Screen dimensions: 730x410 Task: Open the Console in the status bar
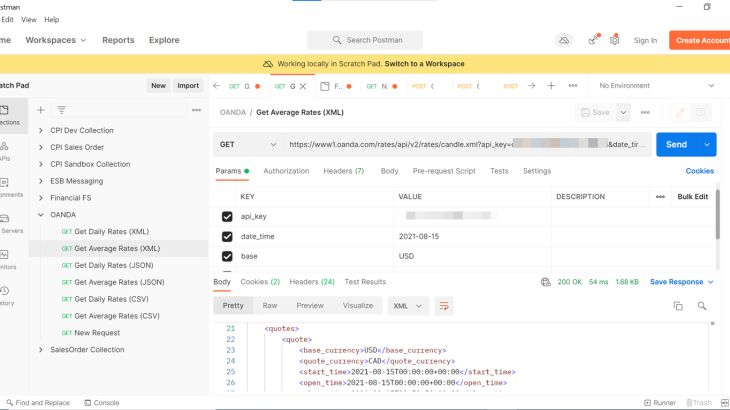click(x=102, y=403)
